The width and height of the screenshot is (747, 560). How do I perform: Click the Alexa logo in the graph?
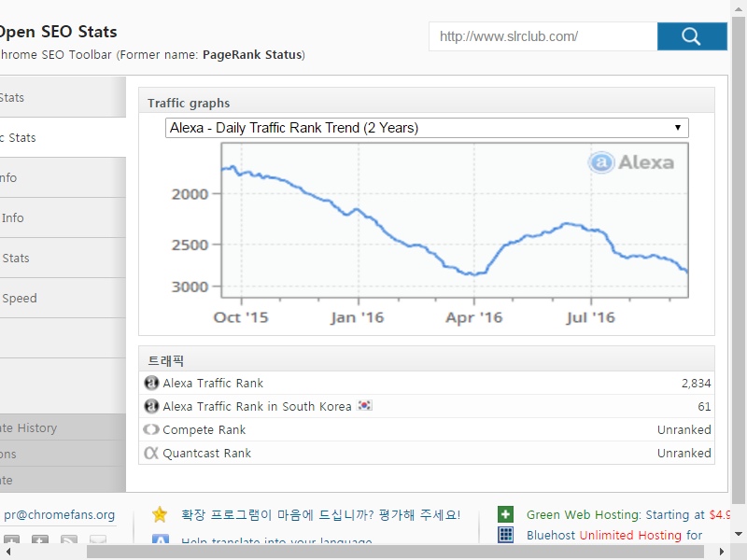(x=631, y=162)
